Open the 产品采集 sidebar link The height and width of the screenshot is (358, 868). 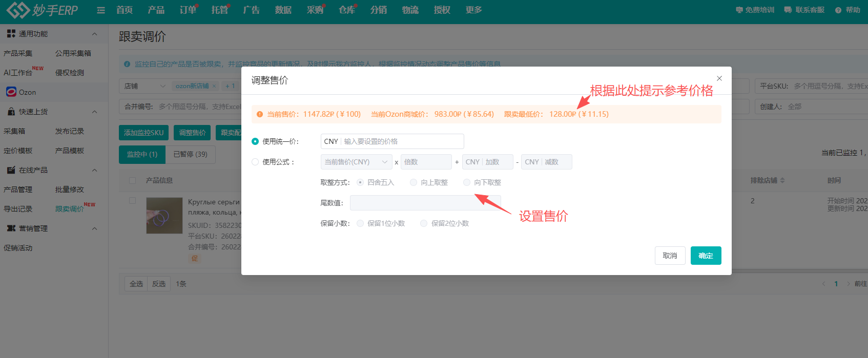click(x=18, y=53)
